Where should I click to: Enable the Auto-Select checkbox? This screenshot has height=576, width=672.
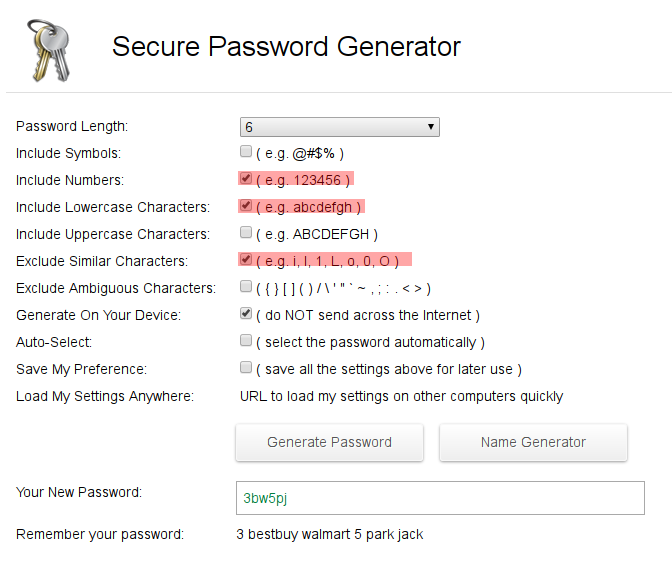pyautogui.click(x=246, y=340)
